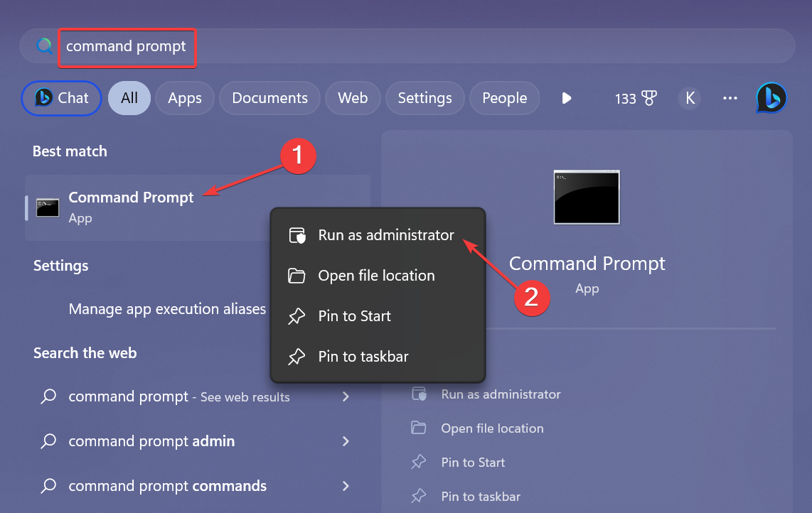Choose Open file location in the context menu
The image size is (812, 513).
[378, 276]
